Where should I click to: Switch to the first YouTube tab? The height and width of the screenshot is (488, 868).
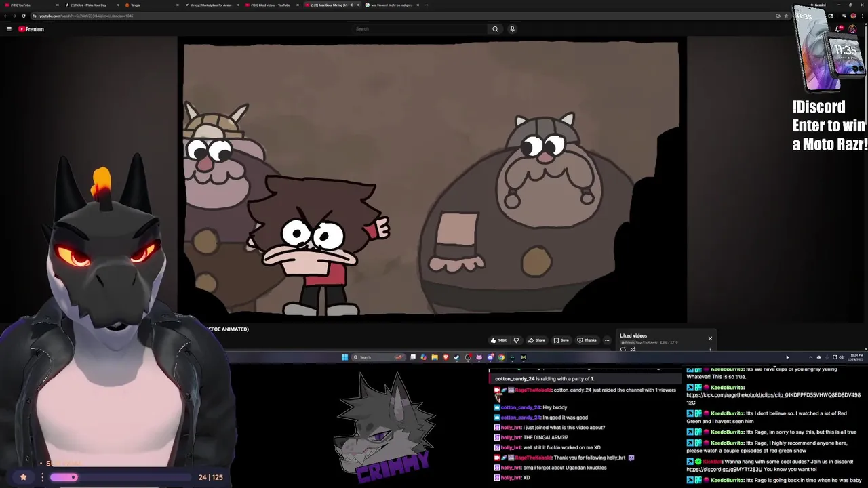31,5
